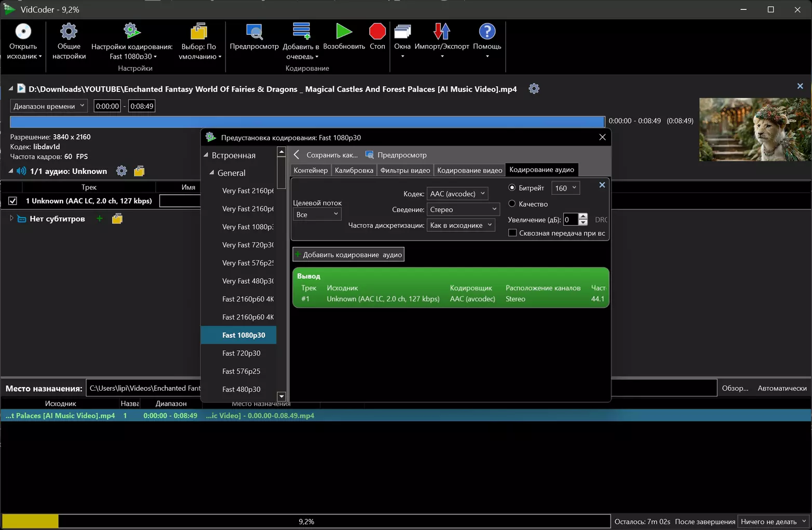Open General Settings gear icon
This screenshot has height=530, width=812.
click(69, 32)
